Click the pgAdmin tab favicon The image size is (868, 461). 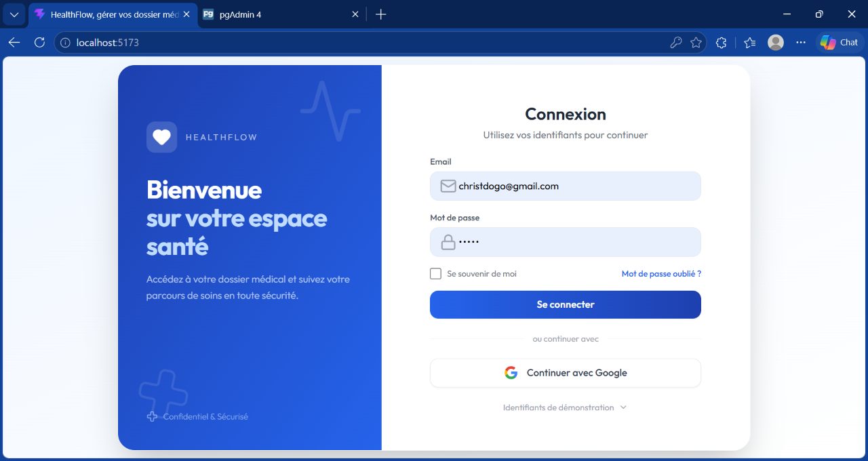[x=208, y=14]
